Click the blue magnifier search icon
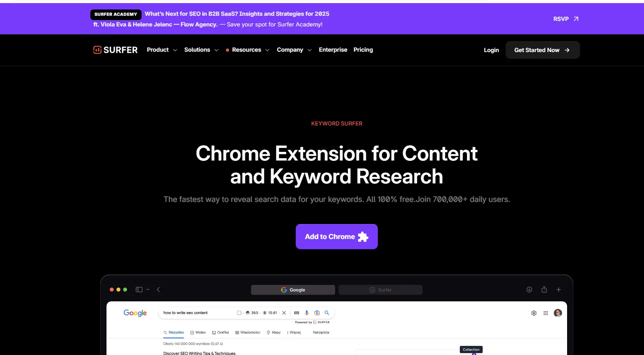The image size is (644, 355). (x=327, y=313)
